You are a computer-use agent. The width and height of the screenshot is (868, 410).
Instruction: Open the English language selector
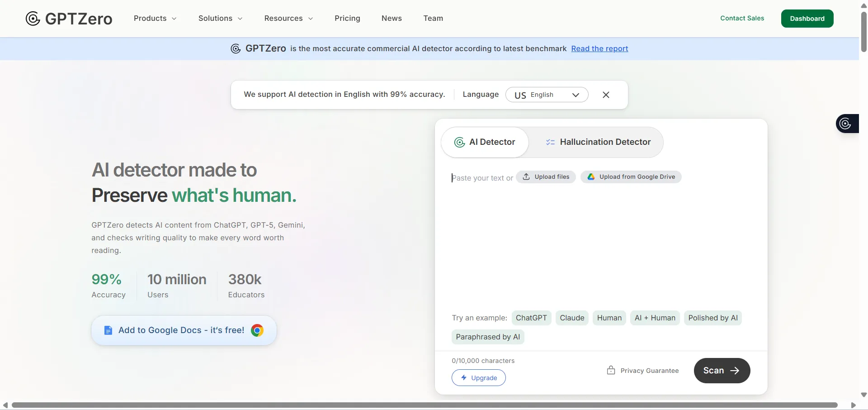547,95
